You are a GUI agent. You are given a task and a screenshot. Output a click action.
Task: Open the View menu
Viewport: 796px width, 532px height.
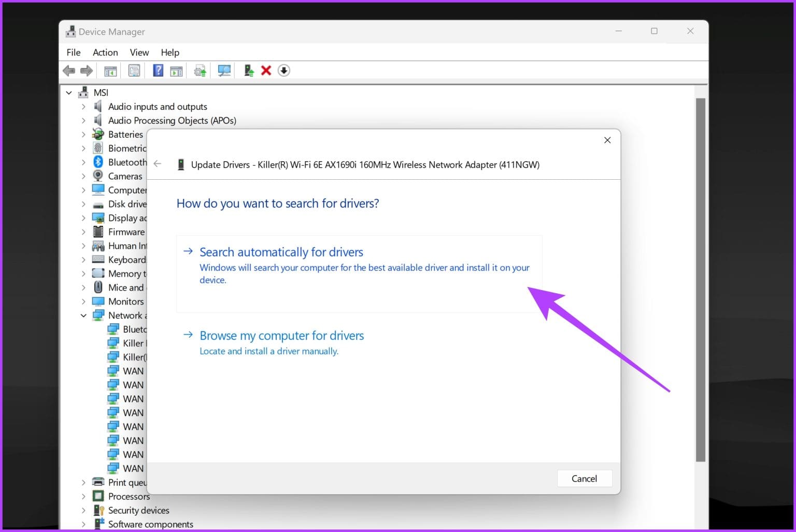pos(139,52)
